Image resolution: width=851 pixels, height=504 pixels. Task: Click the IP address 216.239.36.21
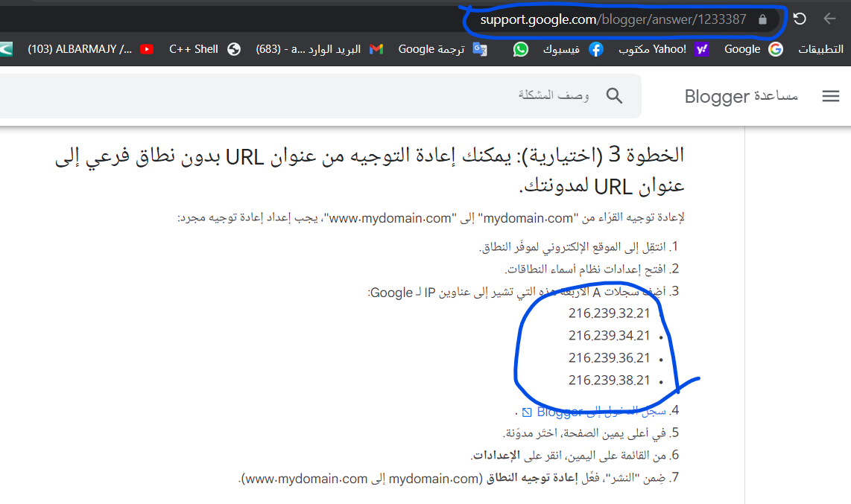(609, 357)
